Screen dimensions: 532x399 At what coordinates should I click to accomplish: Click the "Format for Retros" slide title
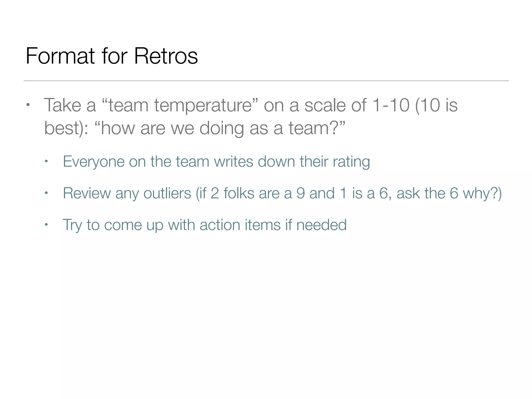(112, 56)
